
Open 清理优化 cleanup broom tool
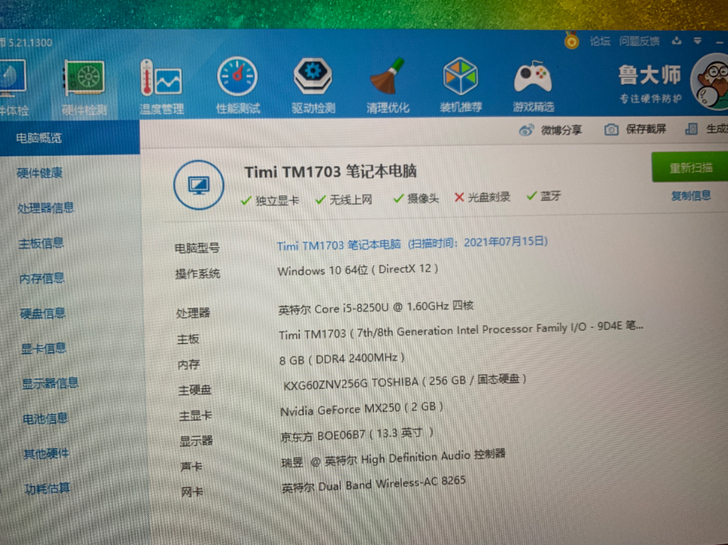(x=388, y=86)
